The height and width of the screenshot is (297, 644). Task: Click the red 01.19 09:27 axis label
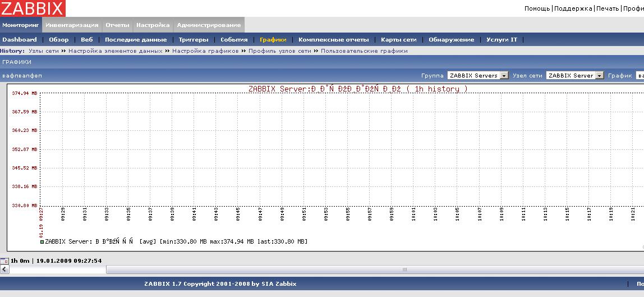point(41,223)
